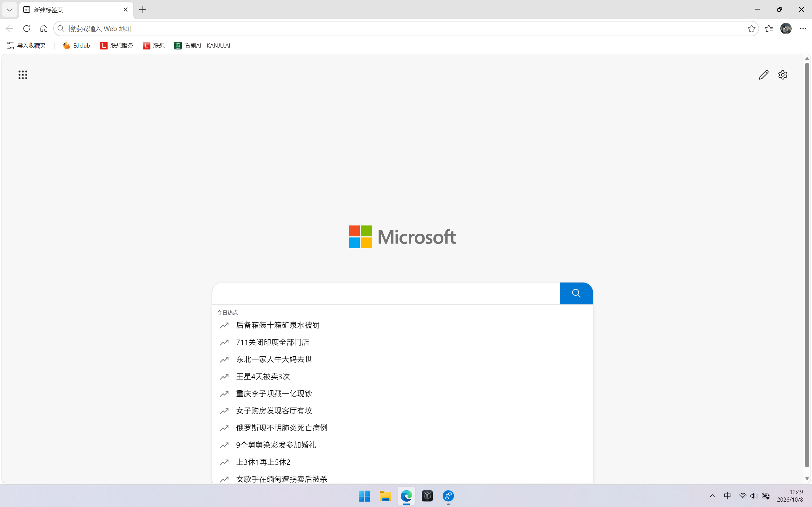This screenshot has height=507, width=812.
Task: Toggle the 中 input method indicator
Action: point(727,496)
